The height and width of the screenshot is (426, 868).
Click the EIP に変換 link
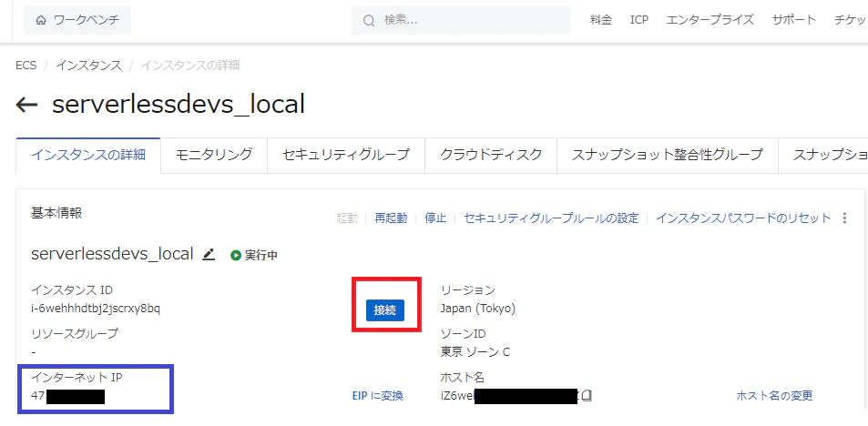point(378,396)
